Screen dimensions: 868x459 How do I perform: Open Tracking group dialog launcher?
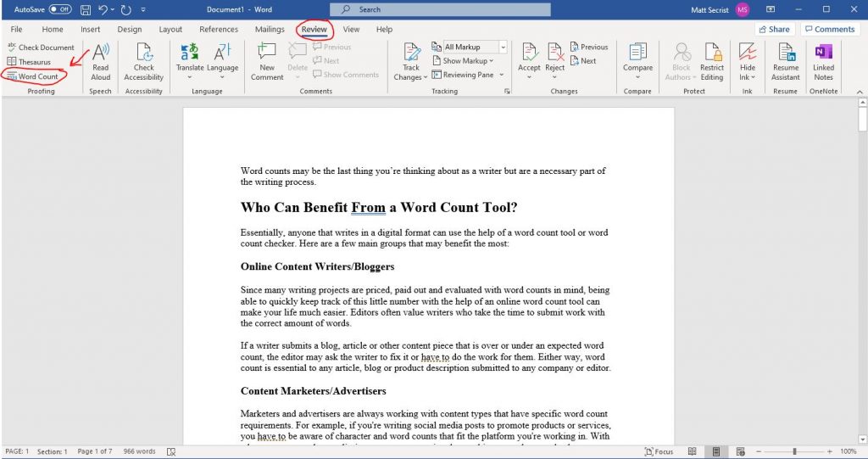tap(507, 92)
